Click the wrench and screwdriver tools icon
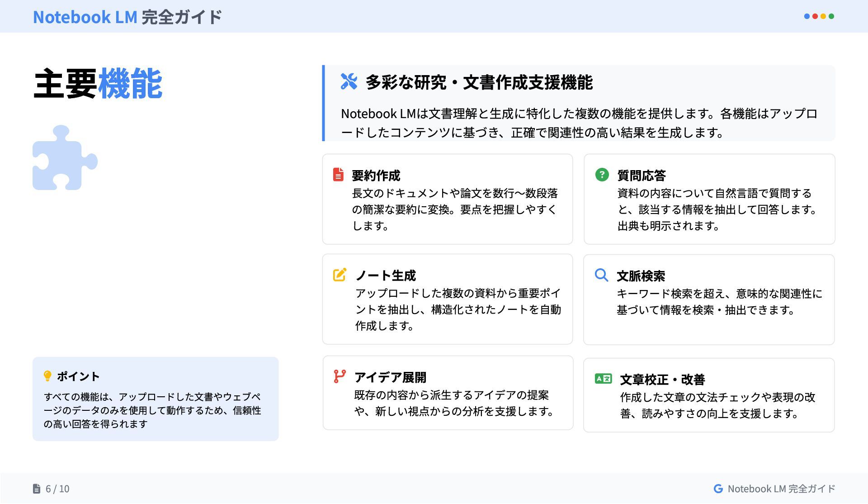 349,81
